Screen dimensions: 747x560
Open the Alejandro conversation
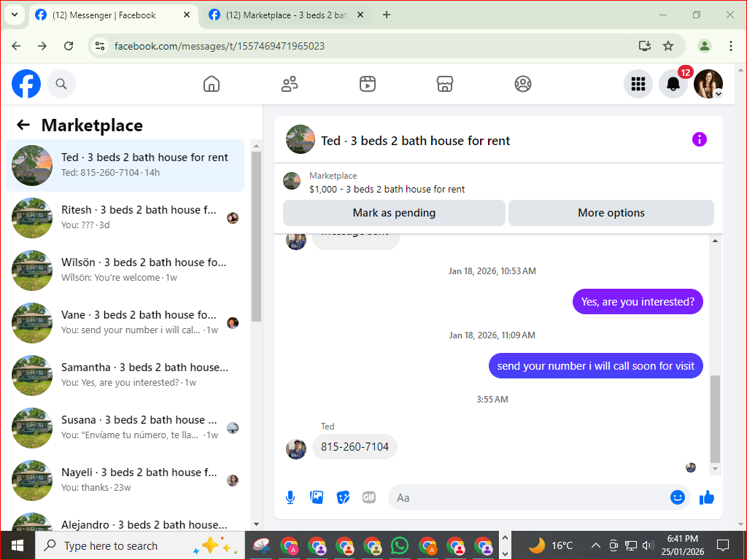[x=125, y=521]
